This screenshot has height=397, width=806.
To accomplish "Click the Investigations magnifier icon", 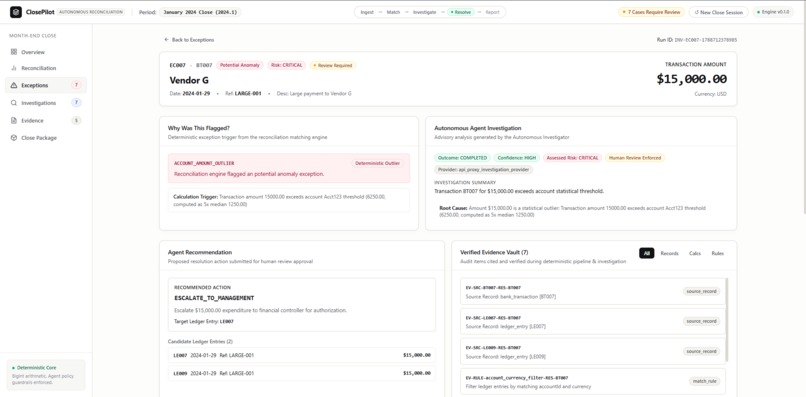I will 14,103.
